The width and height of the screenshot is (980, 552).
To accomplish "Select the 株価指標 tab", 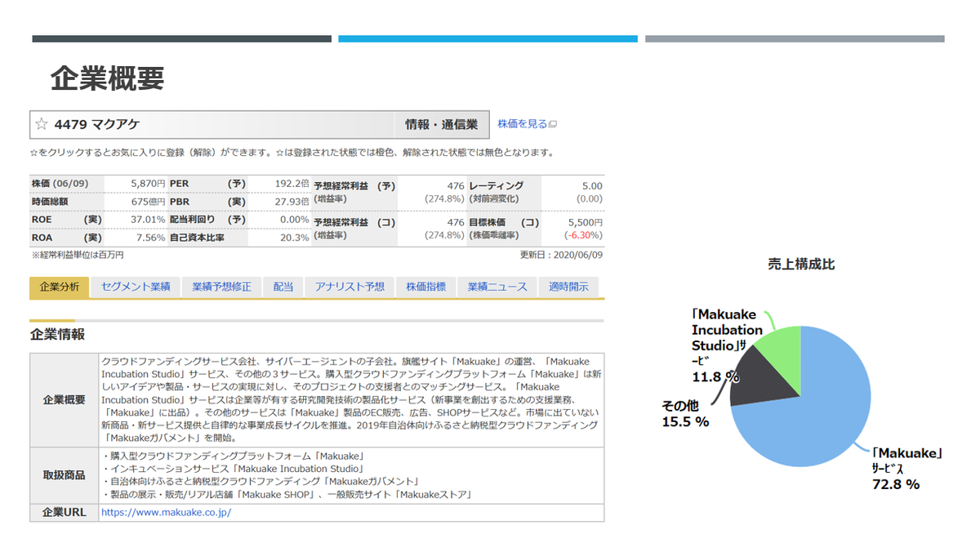I will click(x=426, y=287).
